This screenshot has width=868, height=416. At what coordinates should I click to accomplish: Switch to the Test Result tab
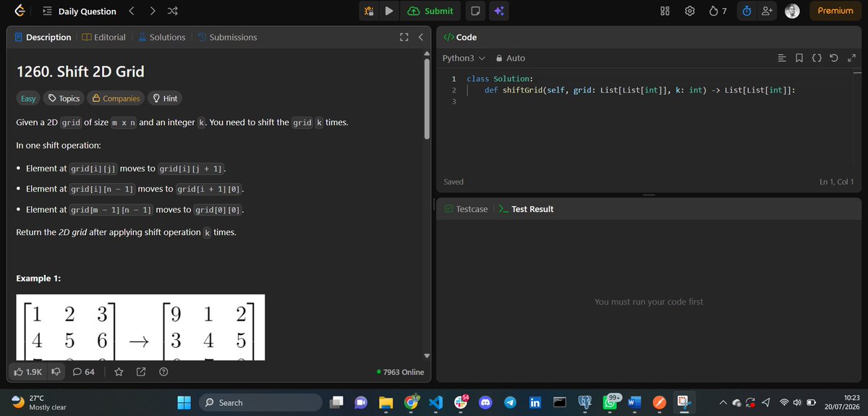527,209
